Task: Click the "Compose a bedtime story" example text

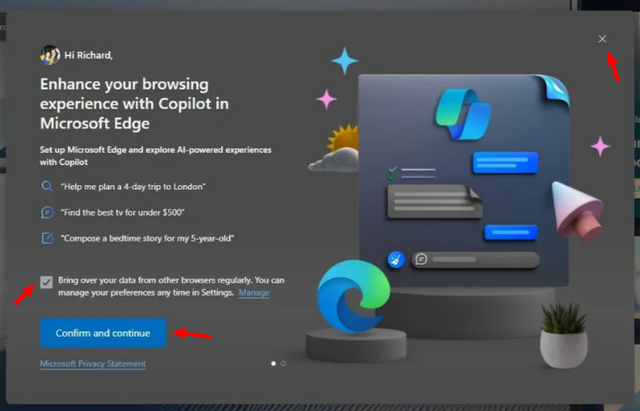Action: coord(147,238)
